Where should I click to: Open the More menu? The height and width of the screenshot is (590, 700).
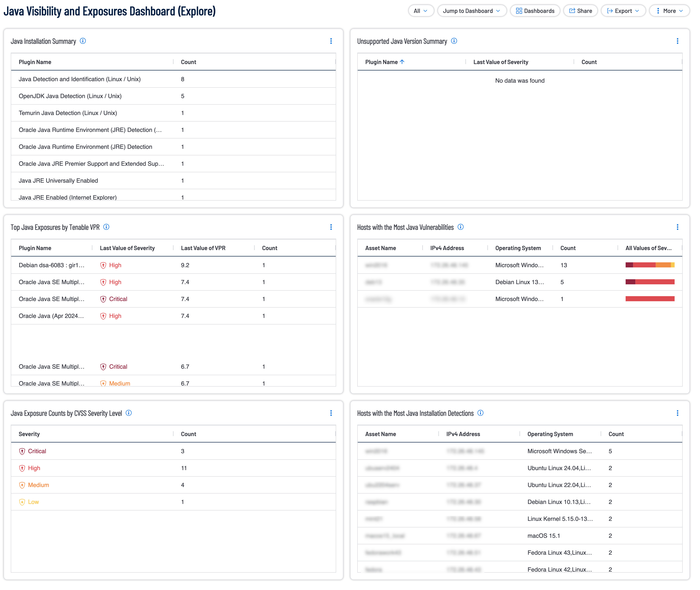coord(670,10)
